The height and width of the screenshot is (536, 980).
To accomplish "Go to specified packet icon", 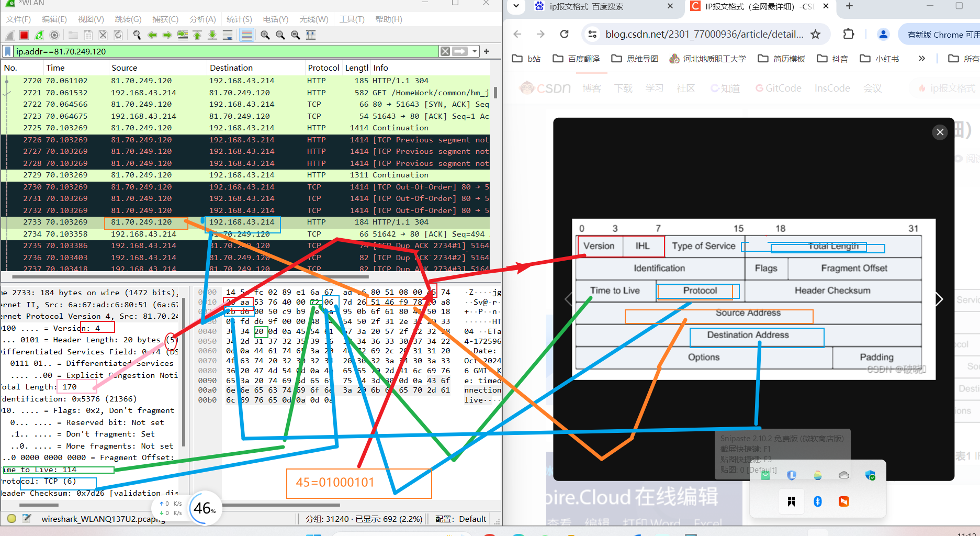I will click(183, 35).
